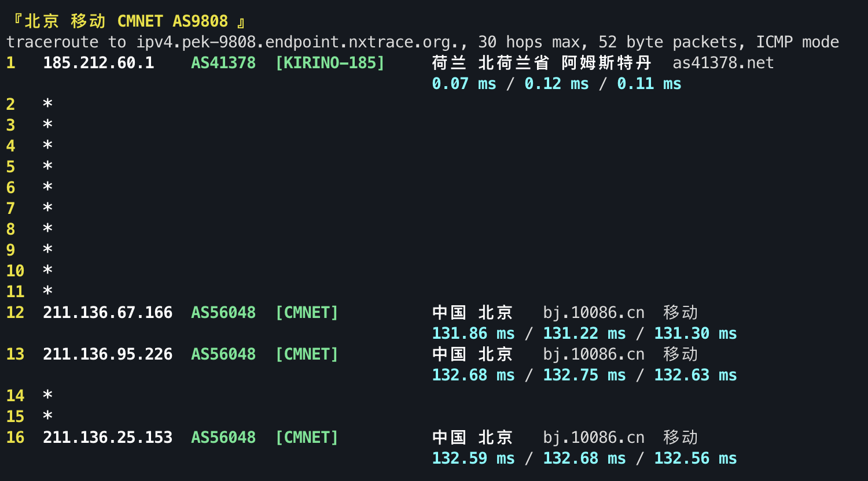Click the [CMNET] tag on hop 13
The image size is (868, 481).
307,354
